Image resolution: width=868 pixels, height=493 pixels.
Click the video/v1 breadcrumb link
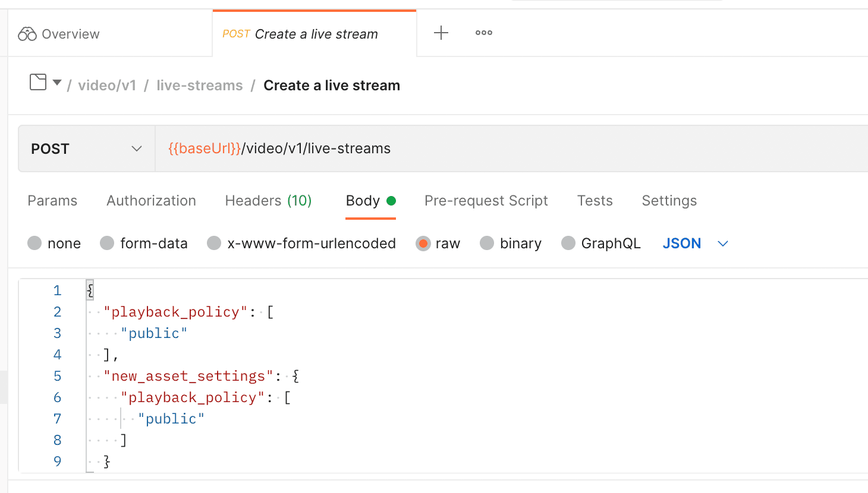pyautogui.click(x=107, y=85)
